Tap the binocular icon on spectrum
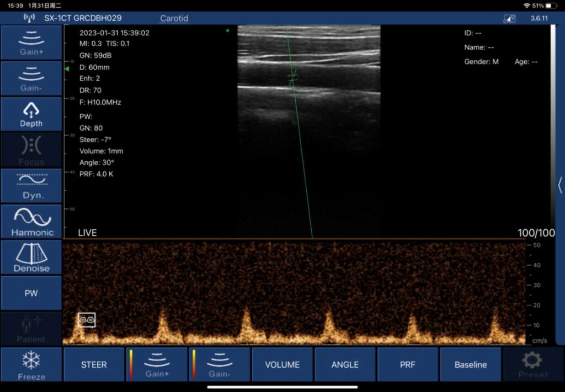This screenshot has width=565, height=392. [87, 320]
